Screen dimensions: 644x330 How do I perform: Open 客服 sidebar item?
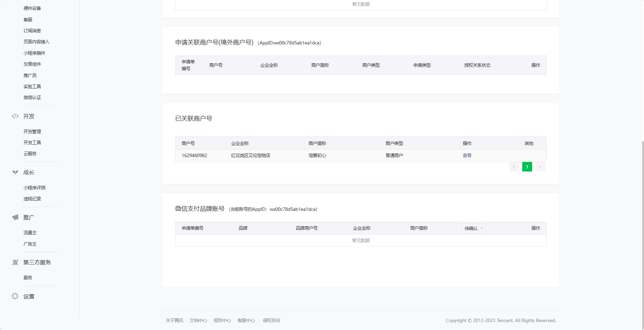click(x=28, y=20)
